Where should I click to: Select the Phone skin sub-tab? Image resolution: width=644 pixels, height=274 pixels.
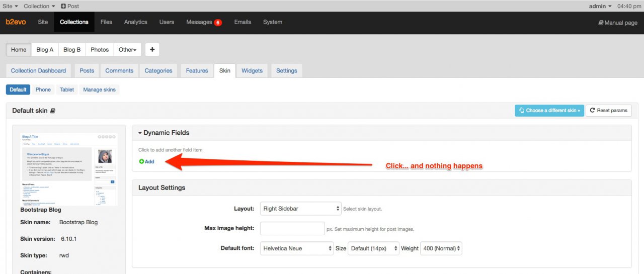(x=43, y=89)
